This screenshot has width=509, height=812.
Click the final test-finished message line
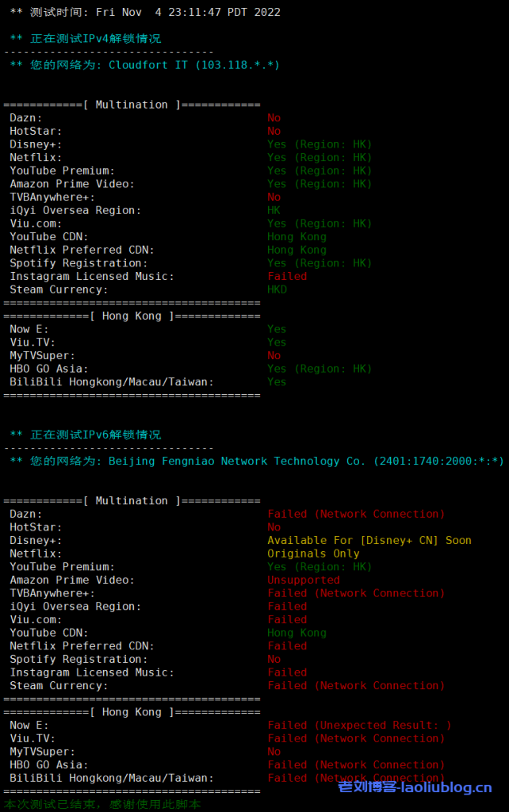tap(102, 804)
